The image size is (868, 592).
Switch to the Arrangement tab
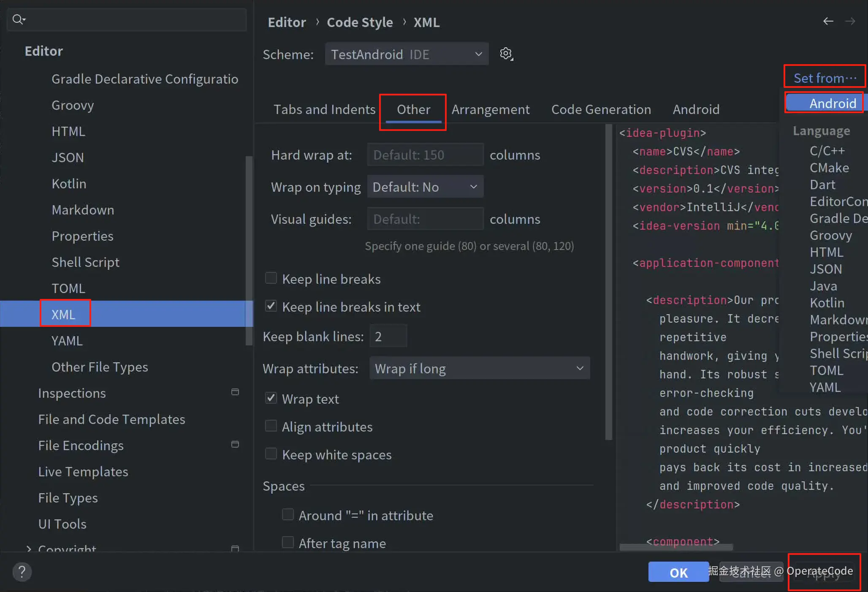490,110
